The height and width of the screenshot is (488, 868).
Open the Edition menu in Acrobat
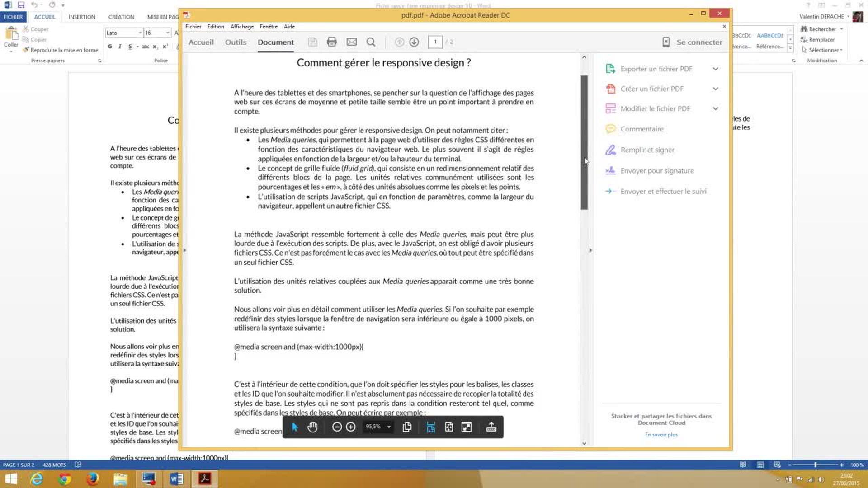tap(216, 27)
